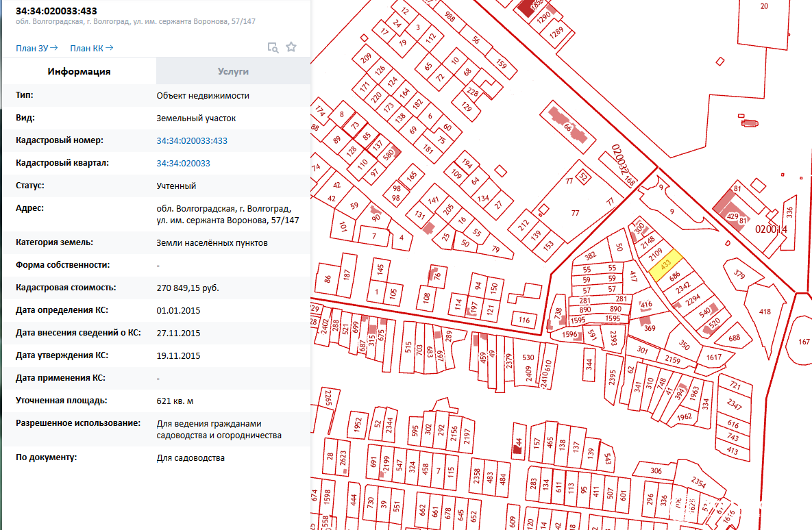The height and width of the screenshot is (530, 812).
Task: Add parcel to favorites with star icon
Action: click(291, 47)
